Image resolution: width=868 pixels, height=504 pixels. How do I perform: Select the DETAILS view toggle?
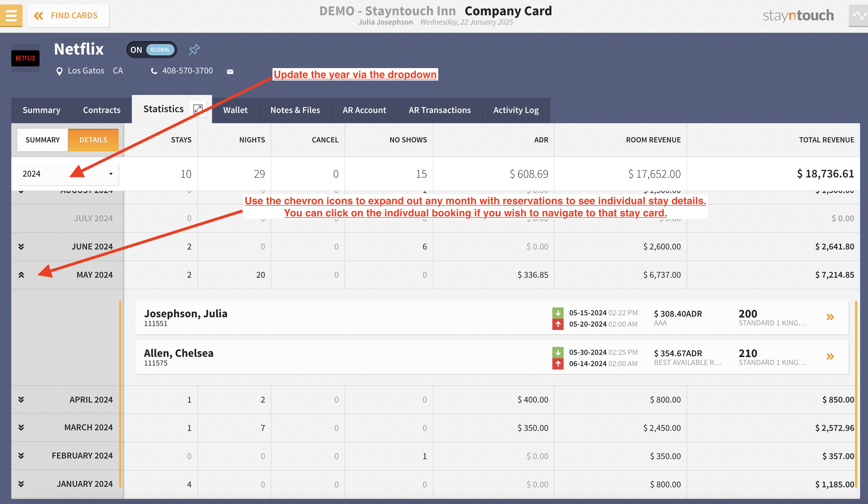93,140
